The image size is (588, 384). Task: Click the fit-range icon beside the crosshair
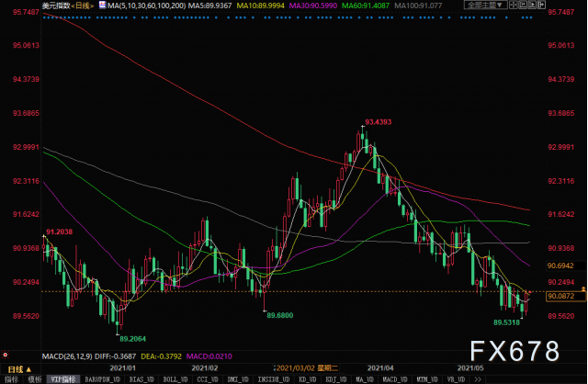click(523, 5)
